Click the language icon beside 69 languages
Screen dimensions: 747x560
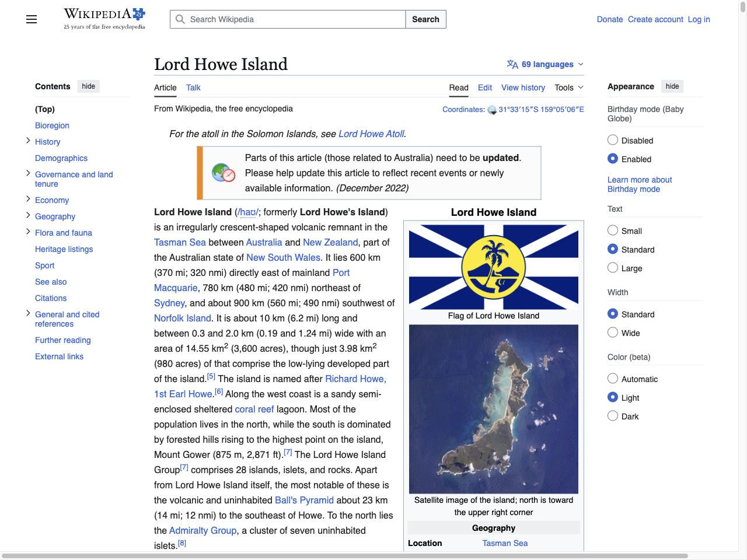pos(512,64)
